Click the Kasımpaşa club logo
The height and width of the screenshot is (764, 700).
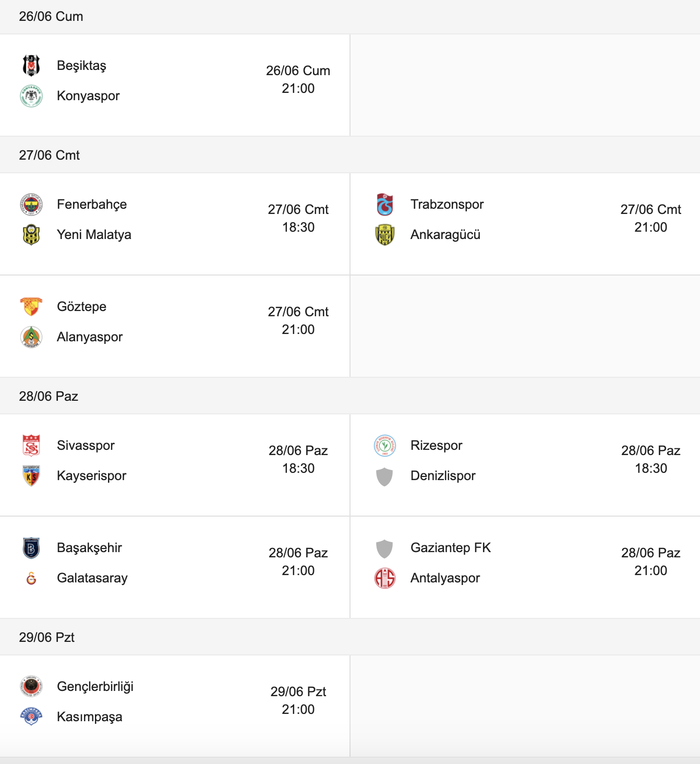tap(31, 717)
